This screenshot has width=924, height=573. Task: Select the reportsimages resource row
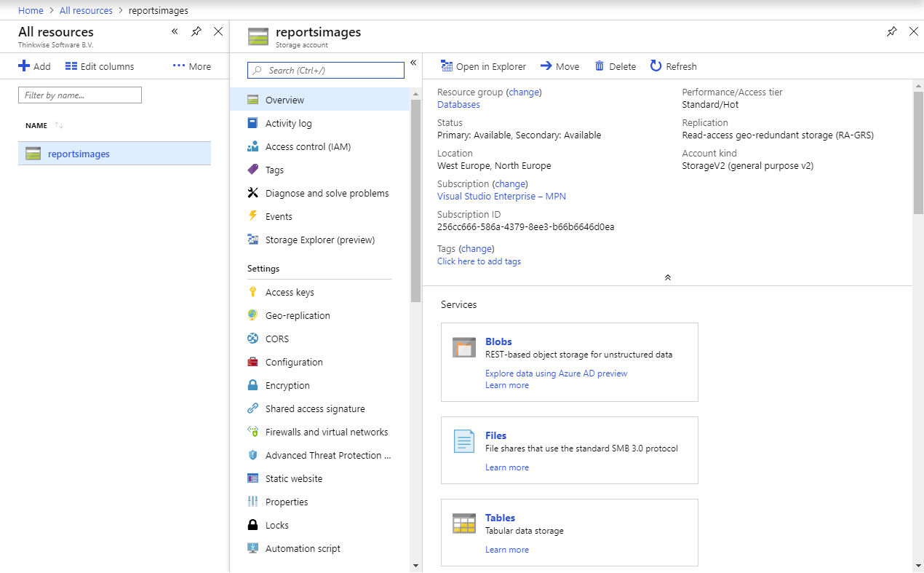(x=114, y=154)
